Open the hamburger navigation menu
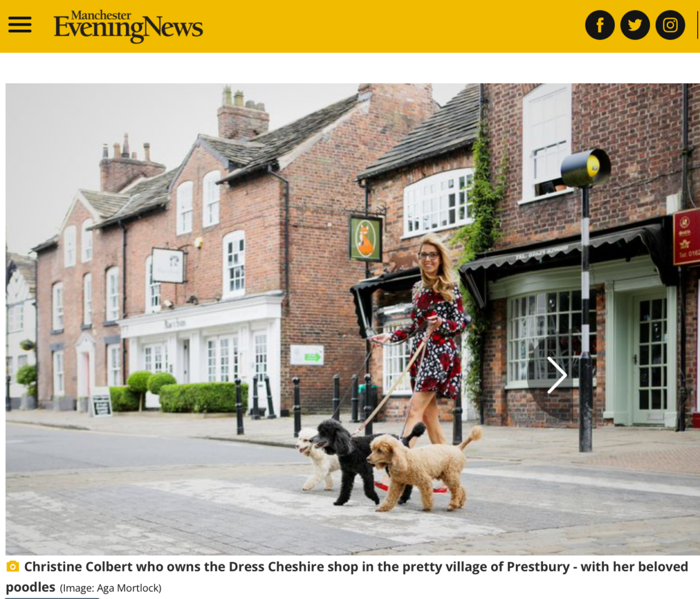This screenshot has width=700, height=599. (20, 24)
